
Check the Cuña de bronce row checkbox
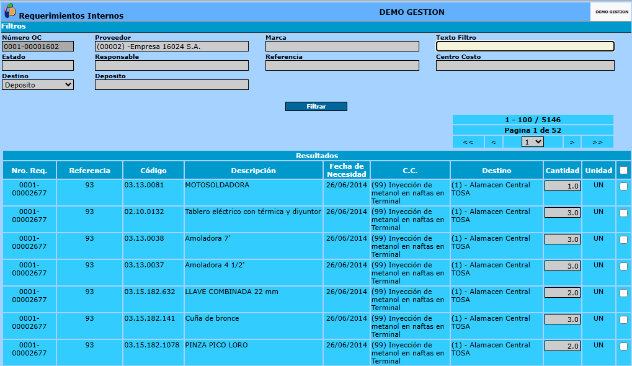(624, 320)
